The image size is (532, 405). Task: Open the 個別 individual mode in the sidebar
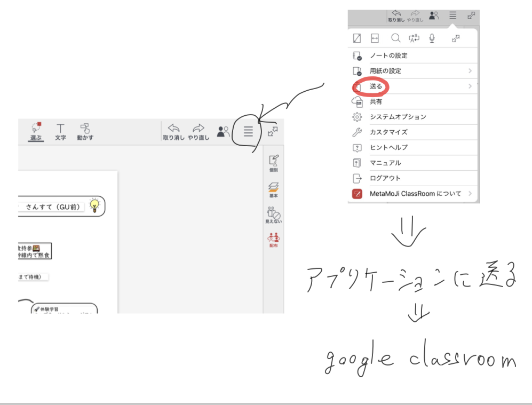click(274, 163)
